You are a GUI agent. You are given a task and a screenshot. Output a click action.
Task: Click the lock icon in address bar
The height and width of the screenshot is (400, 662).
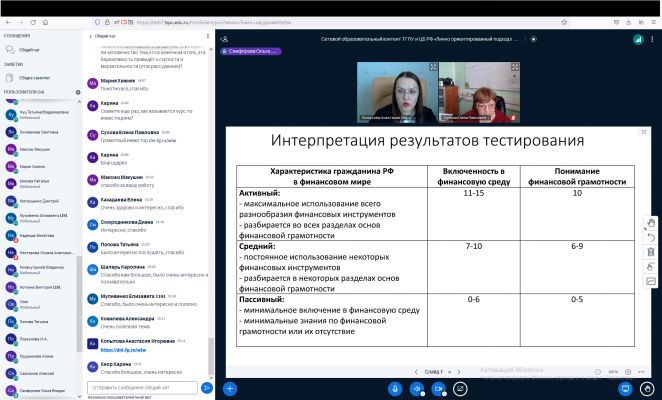pyautogui.click(x=107, y=22)
